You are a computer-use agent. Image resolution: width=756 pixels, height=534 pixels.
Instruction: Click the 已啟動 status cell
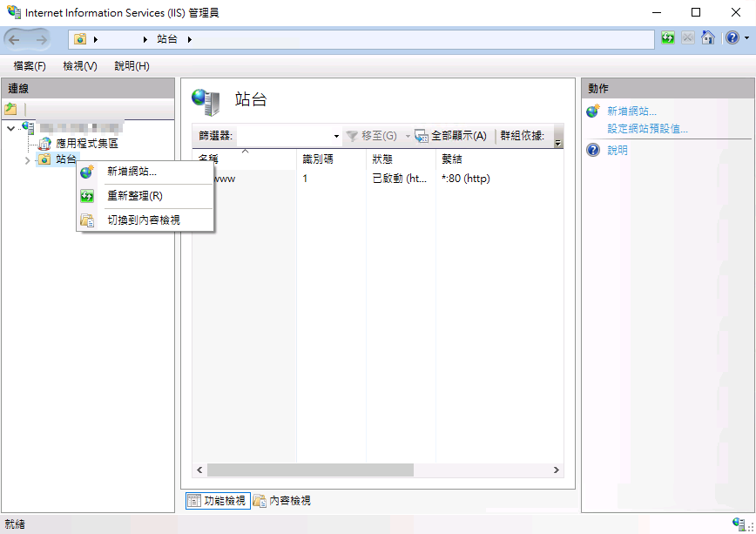399,179
